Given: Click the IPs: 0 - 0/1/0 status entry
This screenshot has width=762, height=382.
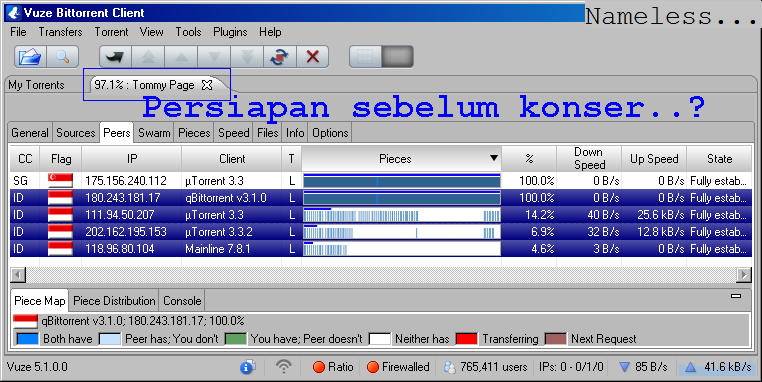Looking at the screenshot, I should (x=572, y=367).
